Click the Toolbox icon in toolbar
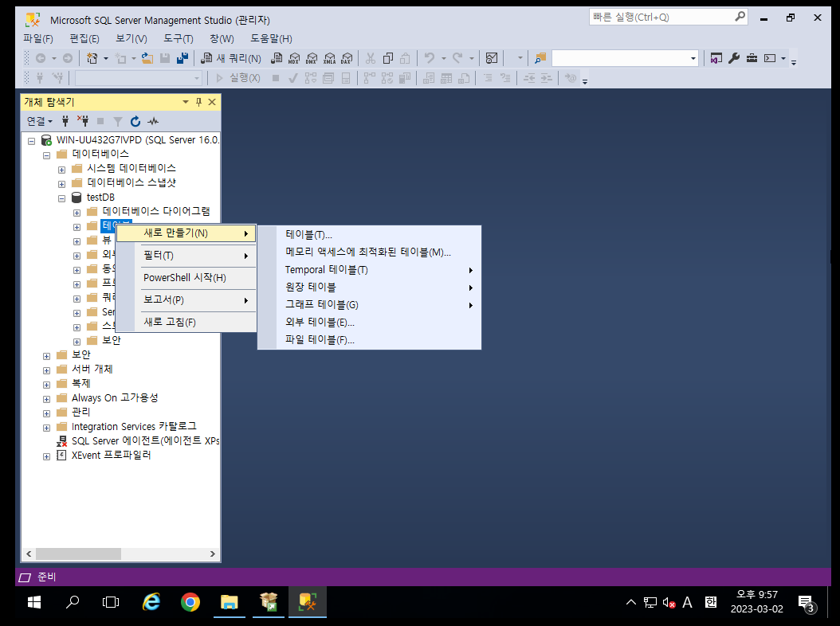This screenshot has height=626, width=840. click(752, 58)
